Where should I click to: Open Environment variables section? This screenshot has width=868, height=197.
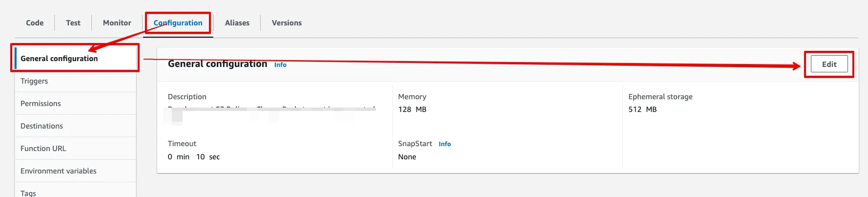click(x=59, y=171)
